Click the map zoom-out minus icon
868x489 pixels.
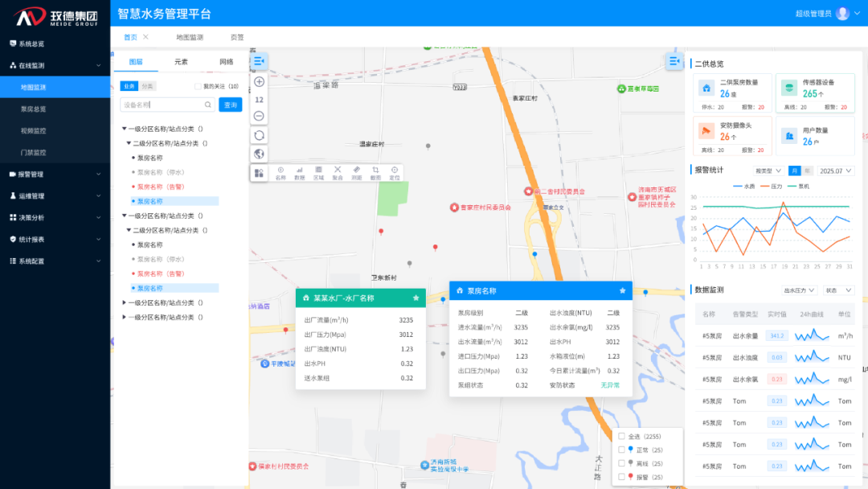(x=259, y=116)
